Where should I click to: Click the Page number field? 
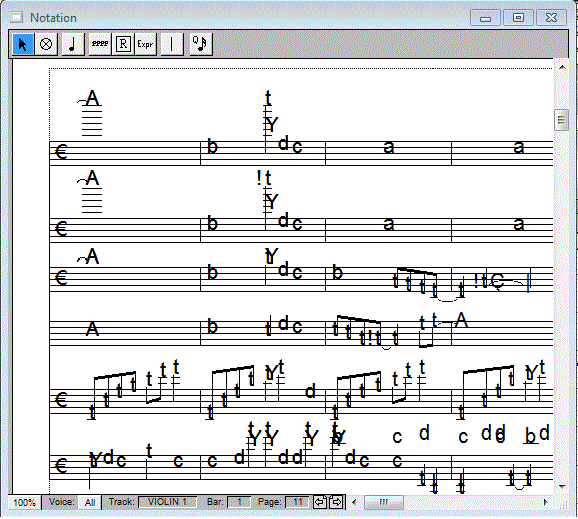[298, 502]
